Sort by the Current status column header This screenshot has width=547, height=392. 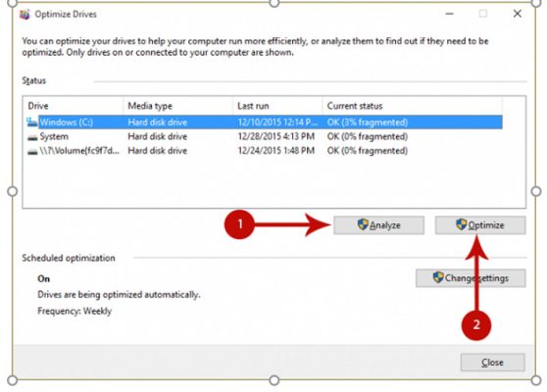point(412,106)
